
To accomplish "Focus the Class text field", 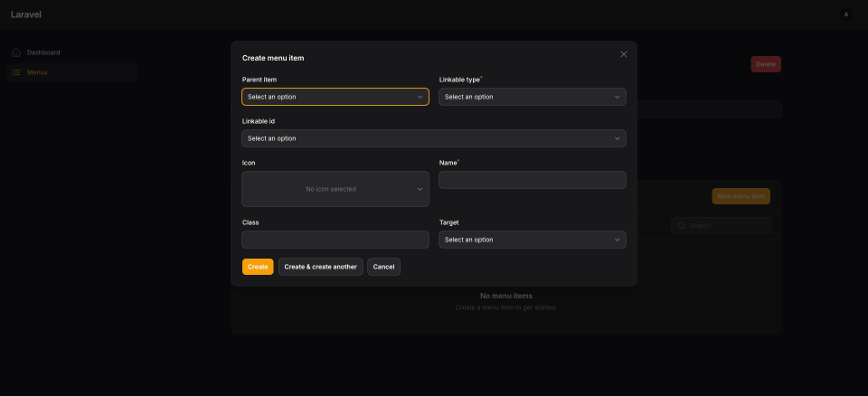I will pos(335,240).
